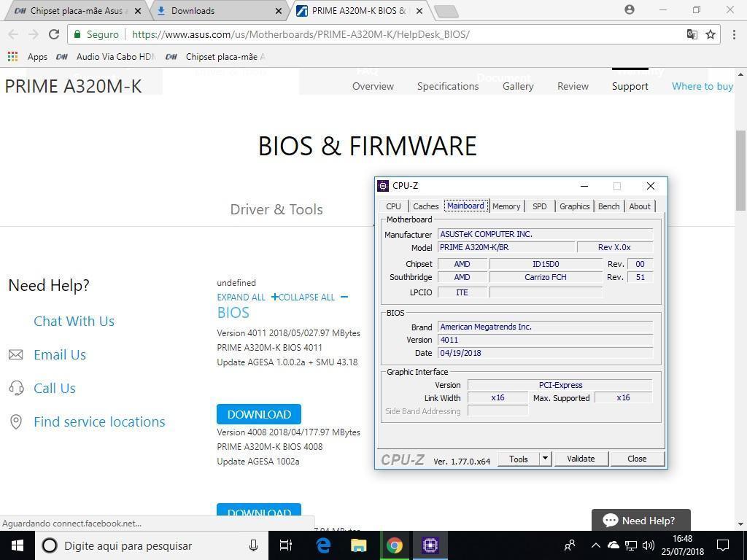This screenshot has height=560, width=747.
Task: Collapse all BIOS entries
Action: [314, 297]
